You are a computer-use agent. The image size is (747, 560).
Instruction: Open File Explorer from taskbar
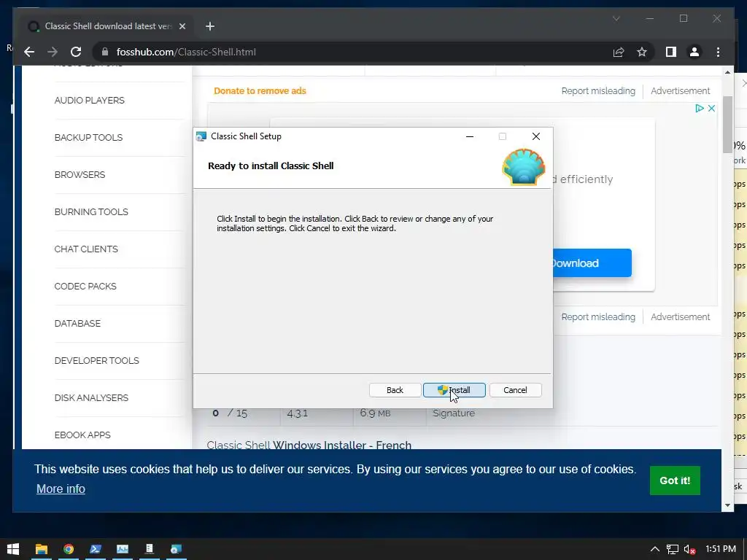[42, 549]
